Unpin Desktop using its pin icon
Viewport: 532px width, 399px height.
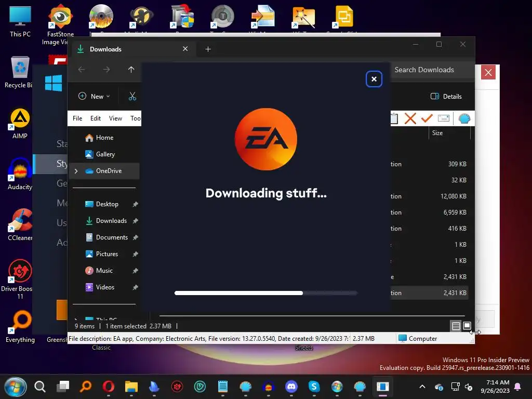click(135, 204)
